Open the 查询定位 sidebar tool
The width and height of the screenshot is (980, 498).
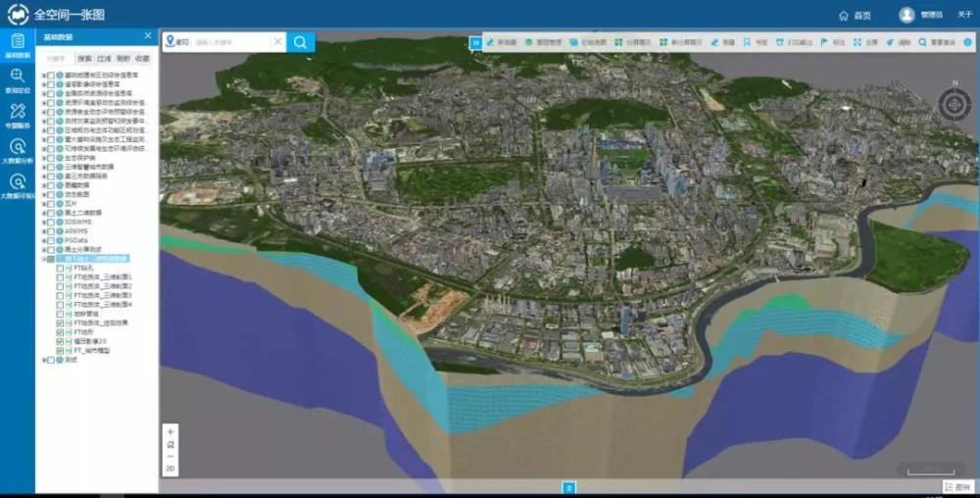[x=18, y=81]
